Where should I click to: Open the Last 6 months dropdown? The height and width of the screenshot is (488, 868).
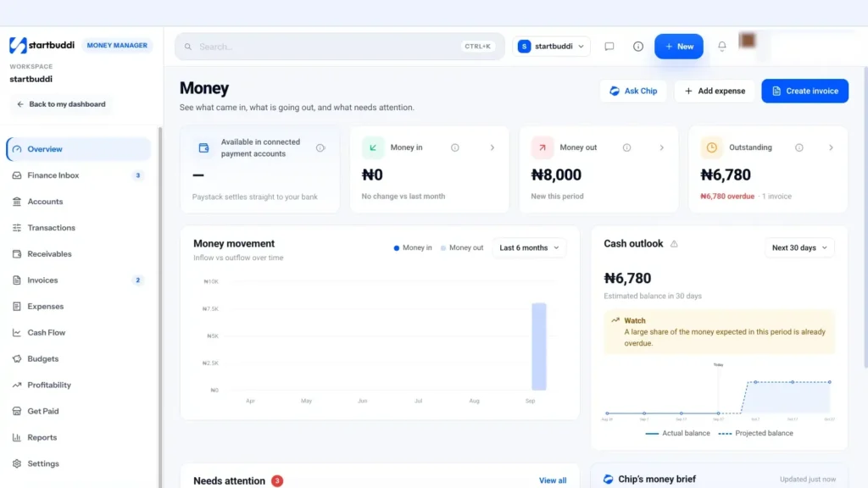pos(529,248)
